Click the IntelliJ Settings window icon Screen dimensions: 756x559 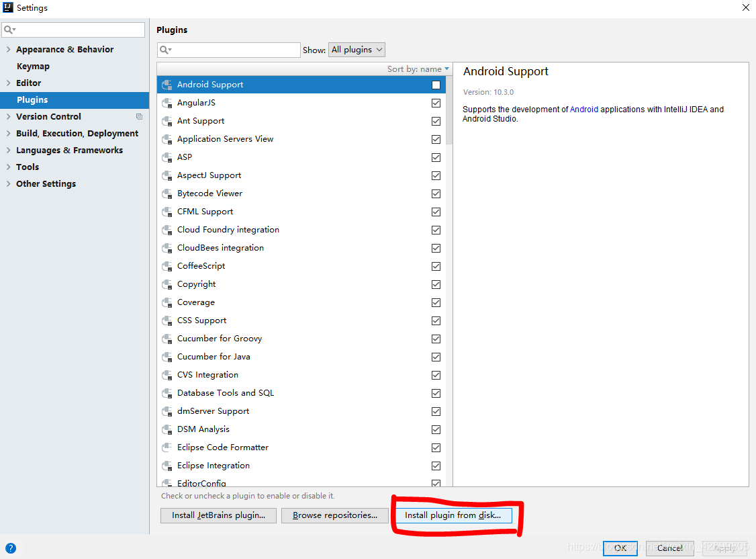[x=7, y=7]
